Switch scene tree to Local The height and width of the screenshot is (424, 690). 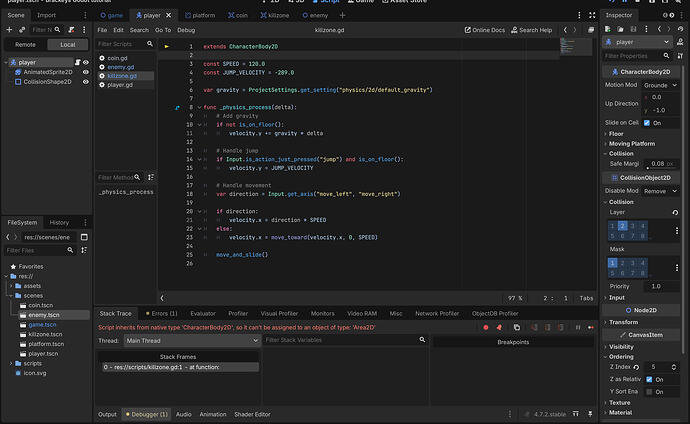tap(68, 44)
